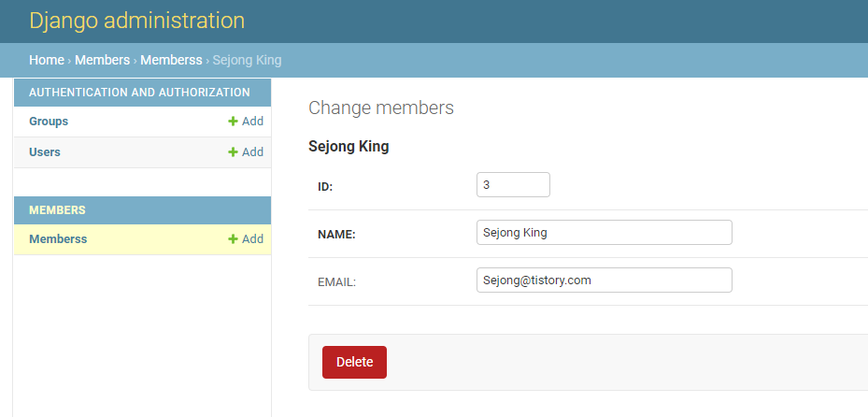Viewport: 868px width, 417px height.
Task: Click the Add link for Users
Action: (x=246, y=151)
